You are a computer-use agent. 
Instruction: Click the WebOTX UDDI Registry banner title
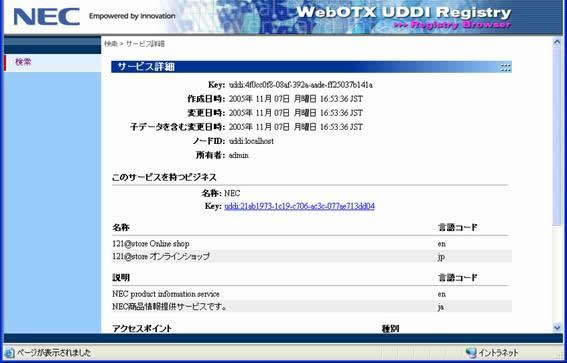tap(404, 12)
